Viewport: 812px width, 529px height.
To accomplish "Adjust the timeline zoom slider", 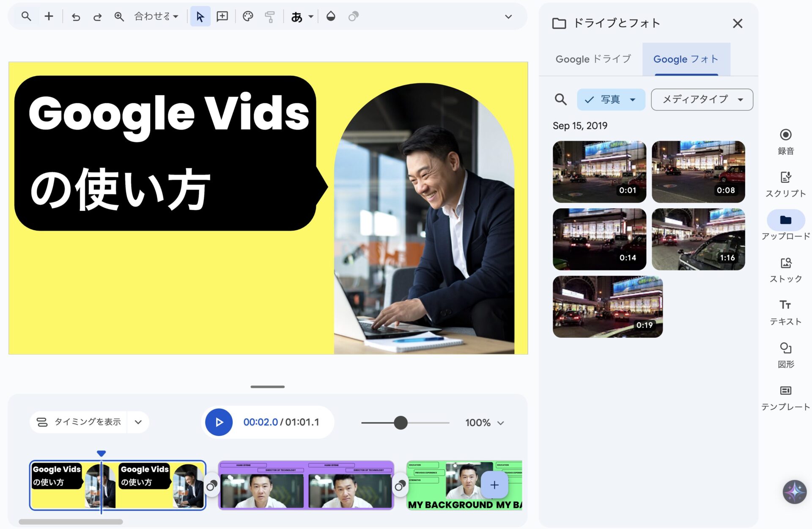I will pyautogui.click(x=400, y=422).
